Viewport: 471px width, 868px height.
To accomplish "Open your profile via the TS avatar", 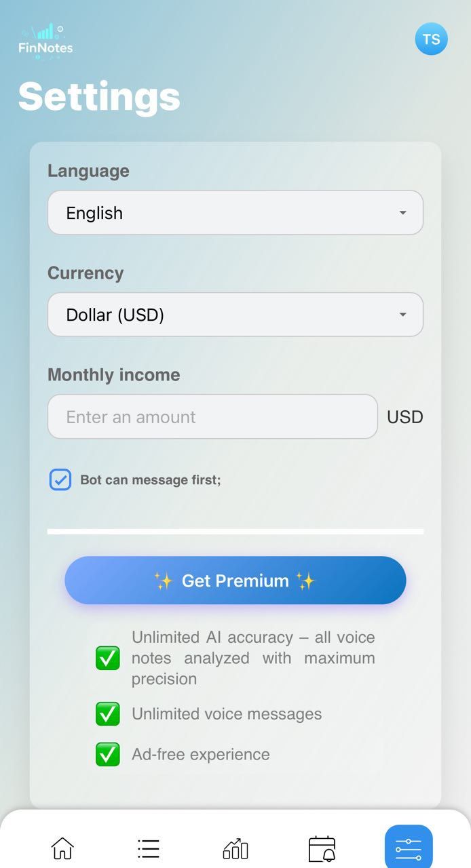I will [x=431, y=39].
